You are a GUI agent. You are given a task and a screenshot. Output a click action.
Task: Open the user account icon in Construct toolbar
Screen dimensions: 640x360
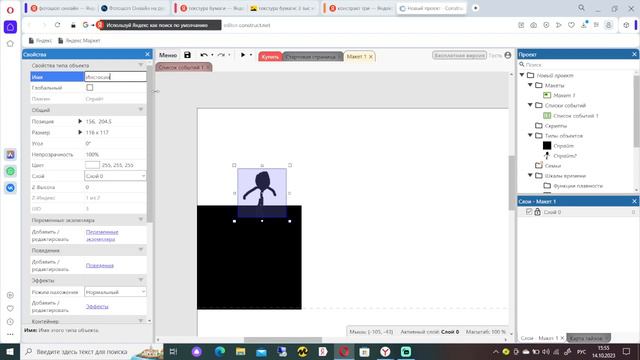(x=508, y=55)
